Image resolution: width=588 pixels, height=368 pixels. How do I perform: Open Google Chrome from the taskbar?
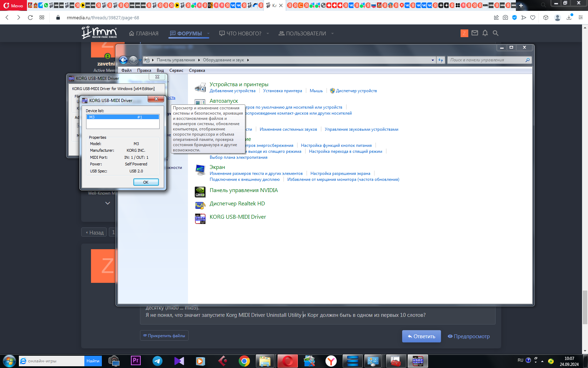[x=244, y=361]
